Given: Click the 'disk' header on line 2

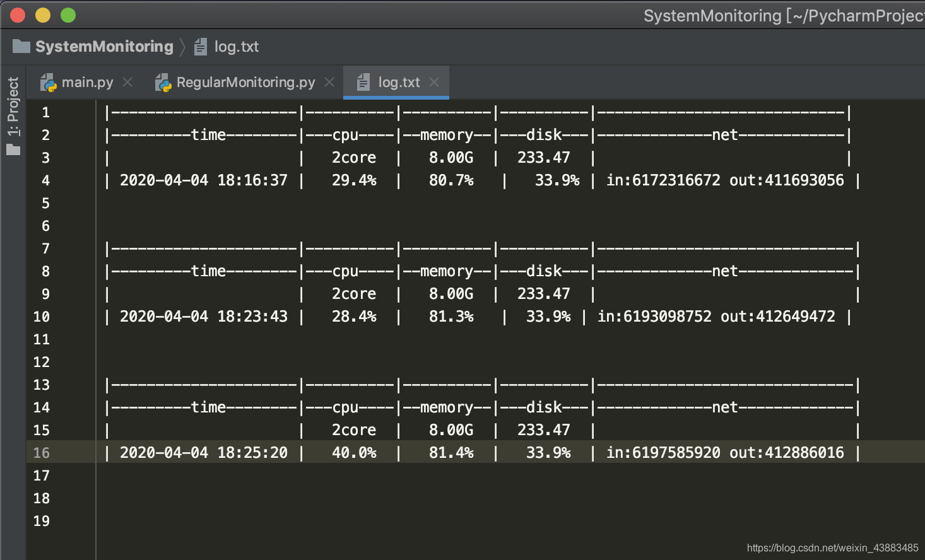Looking at the screenshot, I should point(544,135).
